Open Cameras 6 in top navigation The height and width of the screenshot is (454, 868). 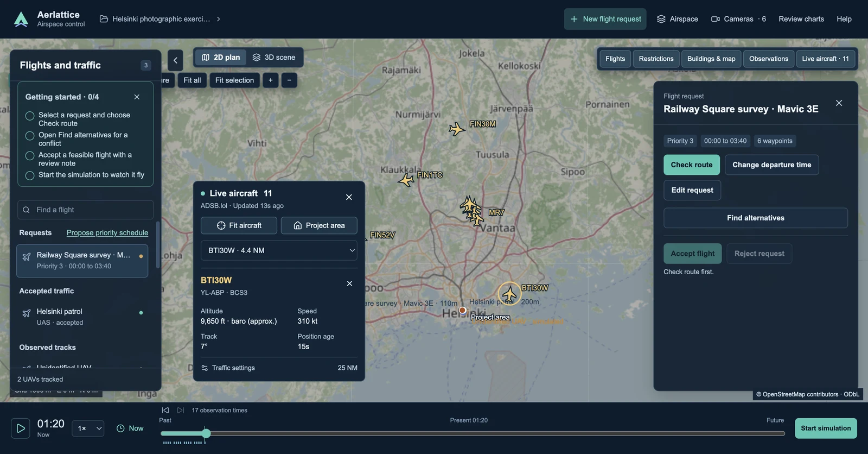point(738,19)
